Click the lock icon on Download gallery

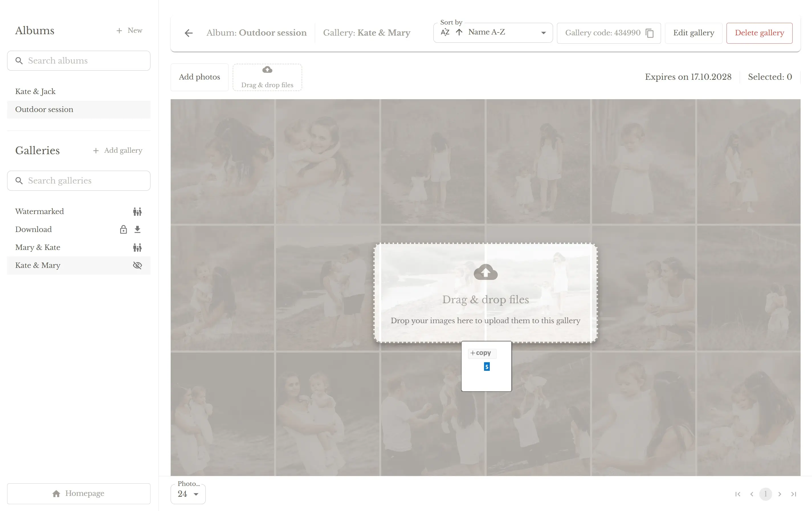pos(123,230)
